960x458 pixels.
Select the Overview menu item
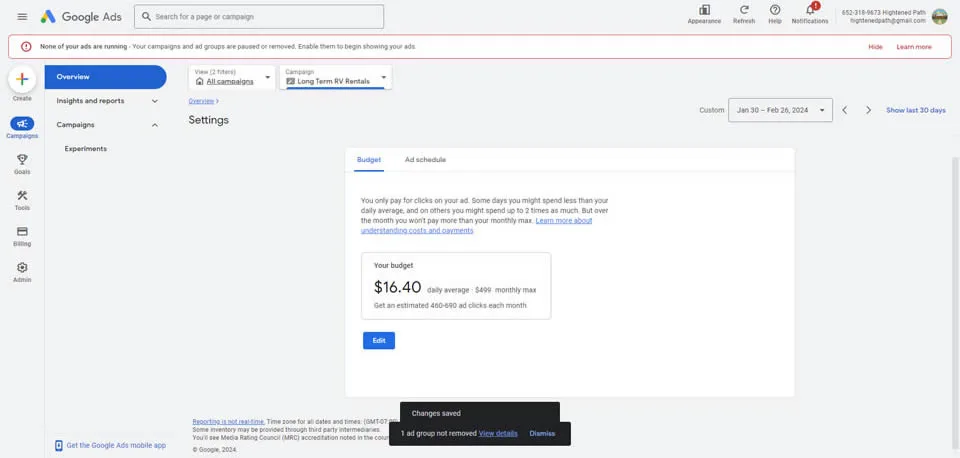(x=105, y=77)
